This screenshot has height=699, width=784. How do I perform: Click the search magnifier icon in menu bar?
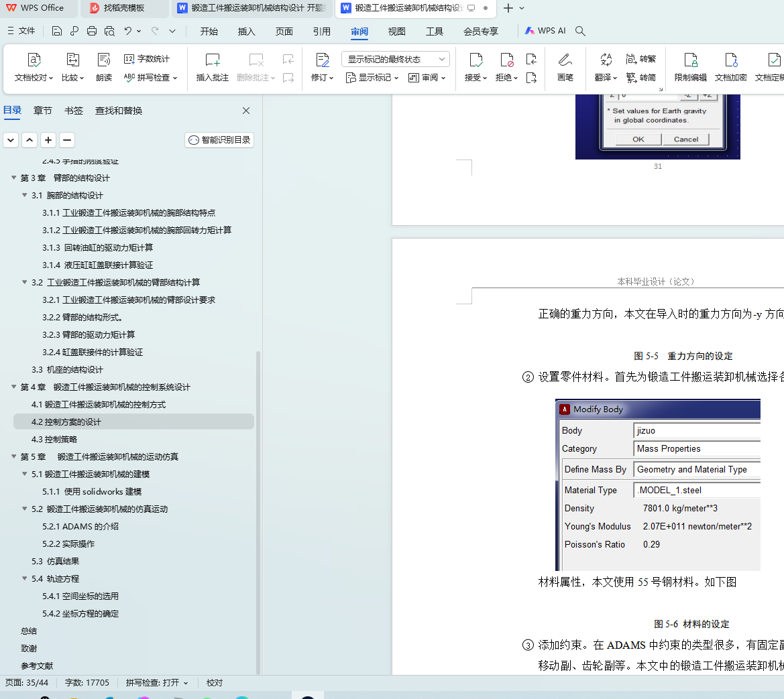click(580, 31)
